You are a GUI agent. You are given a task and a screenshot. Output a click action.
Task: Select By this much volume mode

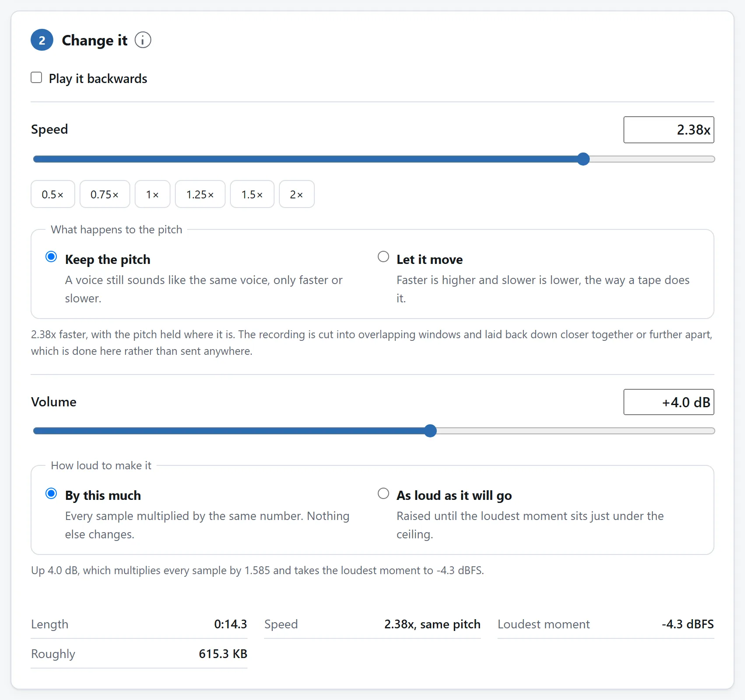point(51,493)
